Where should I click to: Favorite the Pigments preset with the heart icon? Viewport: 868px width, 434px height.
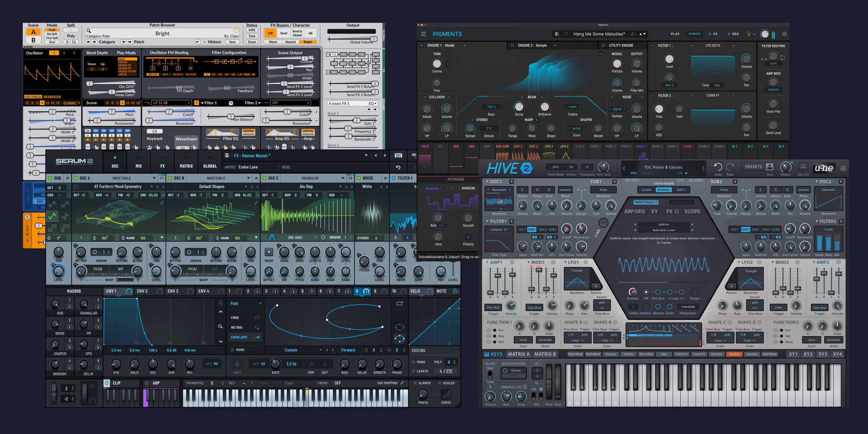point(566,34)
